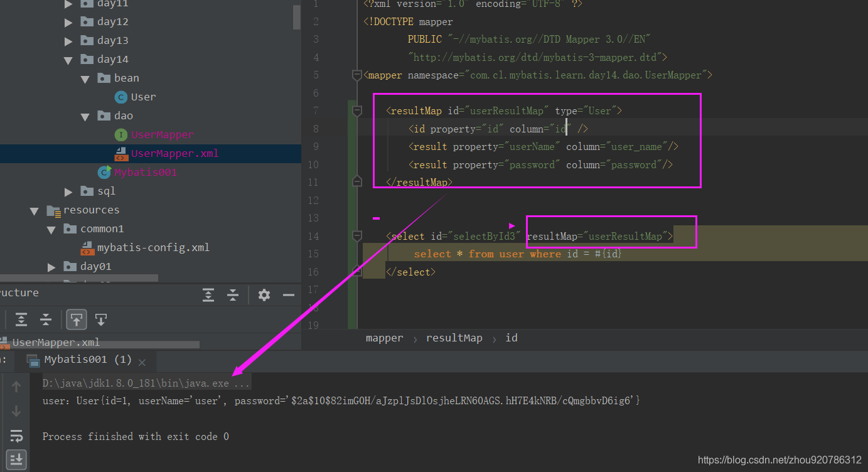Collapse the resultMap fold at line 7

(x=356, y=110)
